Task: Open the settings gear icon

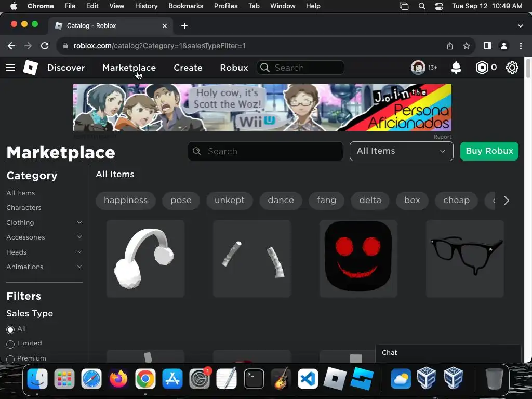Action: (512, 68)
